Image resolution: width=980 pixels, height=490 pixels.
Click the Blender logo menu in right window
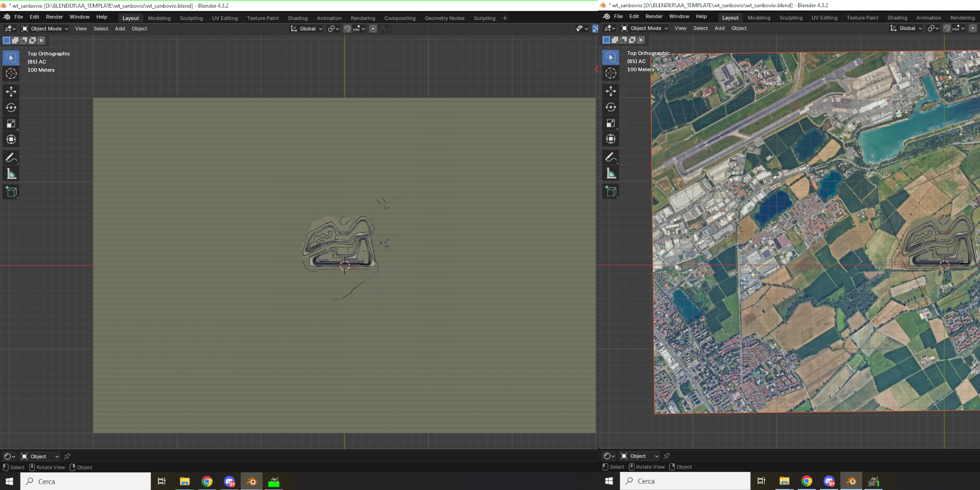coord(606,16)
